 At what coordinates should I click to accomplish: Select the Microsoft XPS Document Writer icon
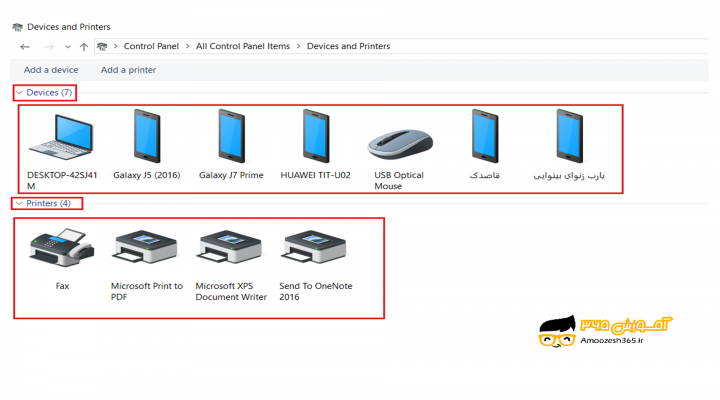tap(231, 247)
